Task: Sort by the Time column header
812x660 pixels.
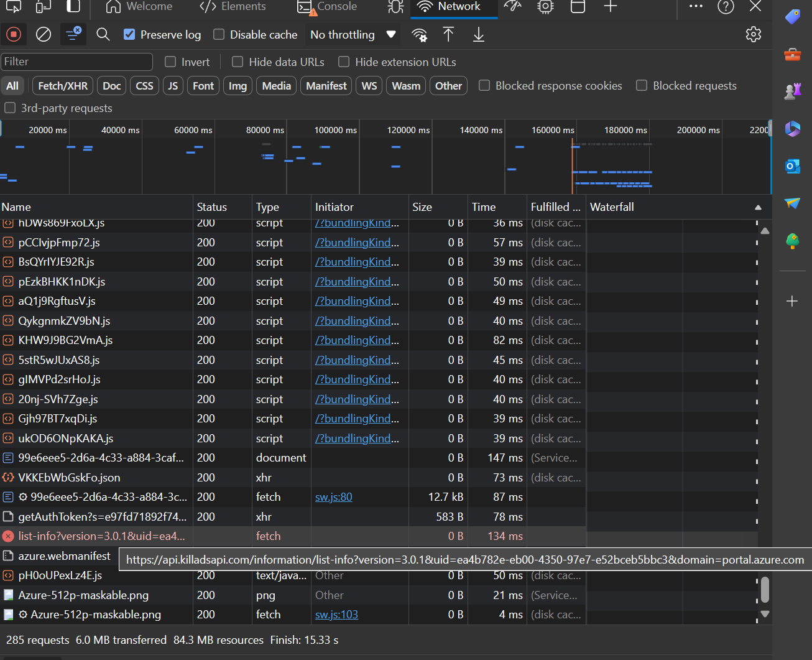Action: pyautogui.click(x=497, y=207)
